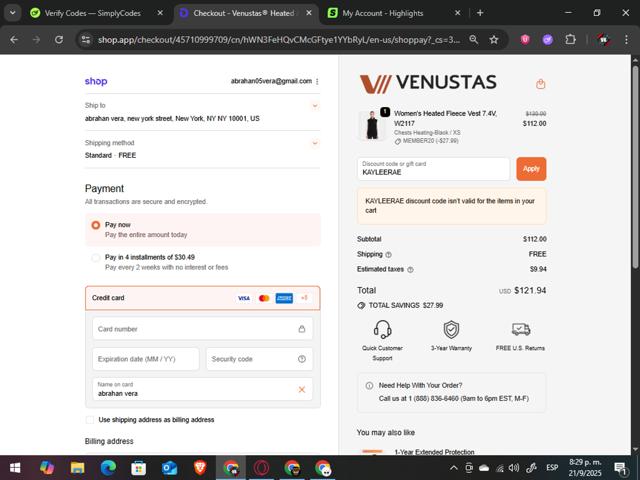Image resolution: width=640 pixels, height=480 pixels.
Task: Switch to Verify Codes — SimplyCodes tab
Action: 93,13
